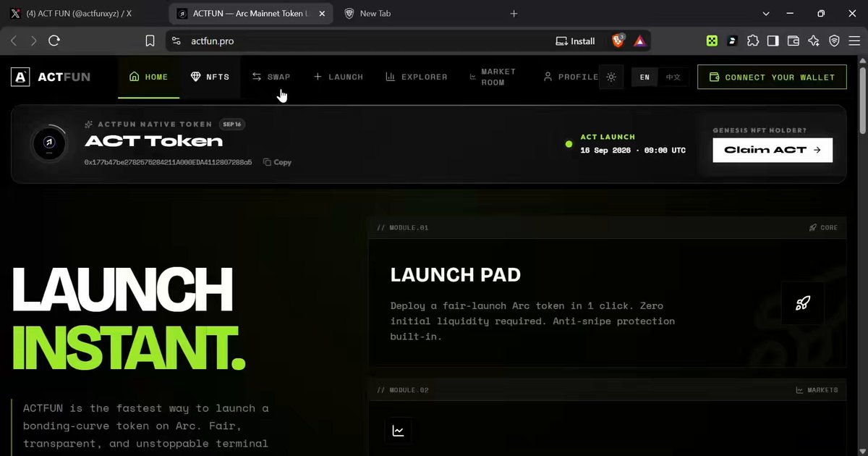Bookmark this page

coord(150,41)
